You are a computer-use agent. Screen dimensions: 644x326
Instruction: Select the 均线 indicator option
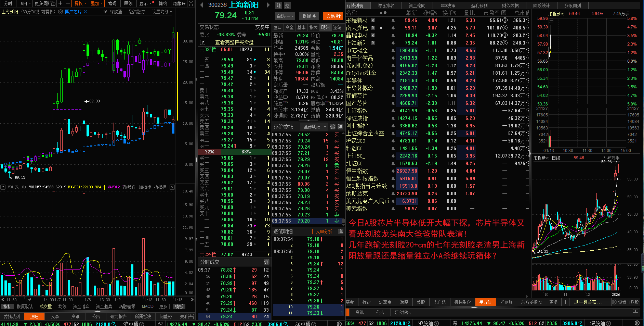click(62, 306)
